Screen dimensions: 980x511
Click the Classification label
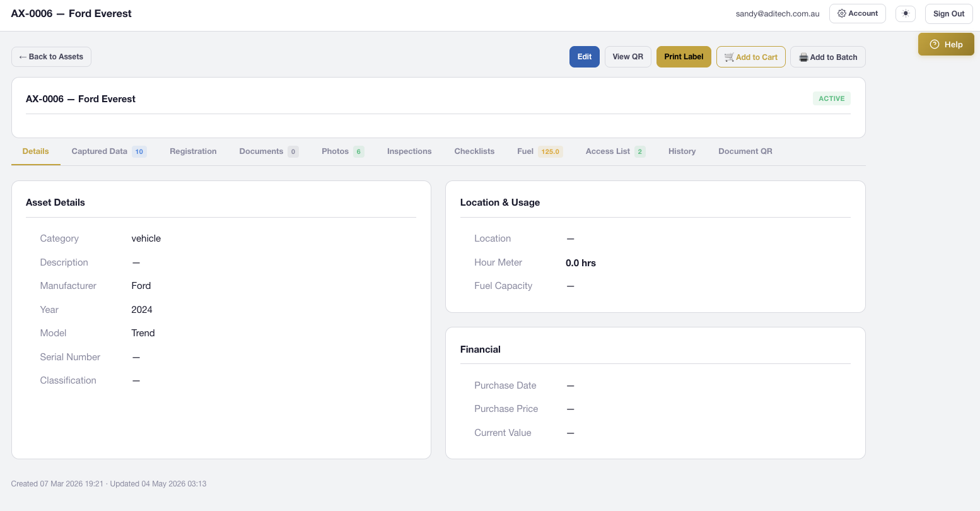(x=68, y=380)
